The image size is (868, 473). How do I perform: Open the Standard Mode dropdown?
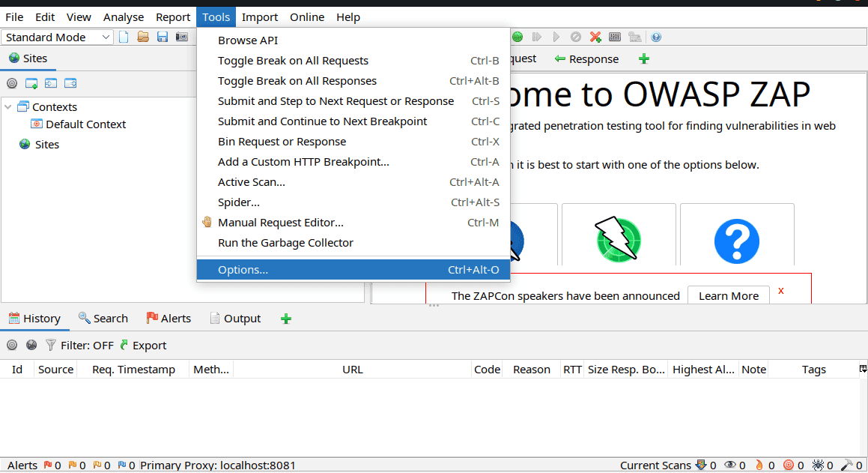[58, 37]
